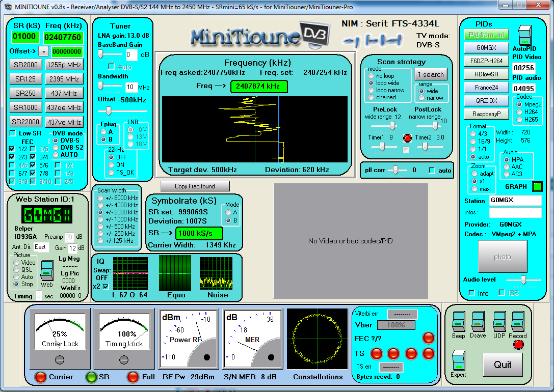554x392 pixels.
Task: Enable the Info checkbox
Action: pyautogui.click(x=471, y=293)
